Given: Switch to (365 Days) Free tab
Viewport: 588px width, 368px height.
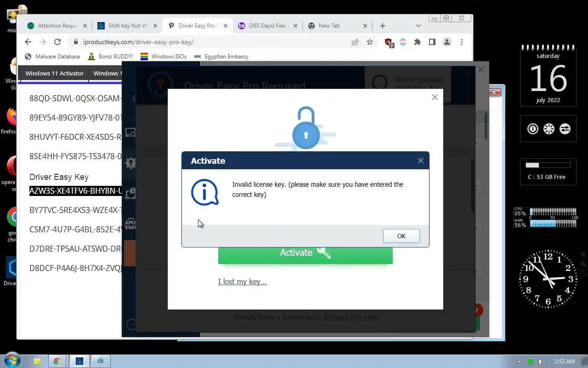Looking at the screenshot, I should [267, 26].
